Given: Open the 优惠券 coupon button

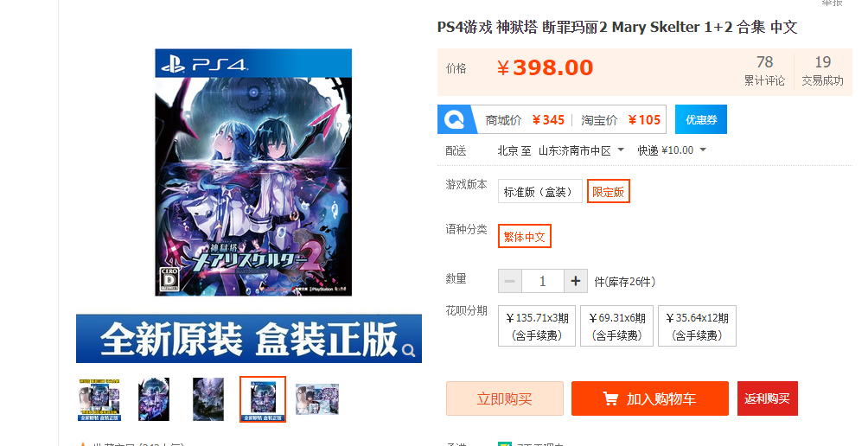Looking at the screenshot, I should [701, 119].
